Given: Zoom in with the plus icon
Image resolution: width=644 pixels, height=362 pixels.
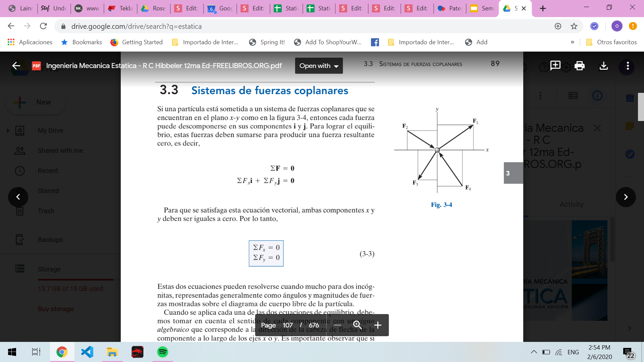Looking at the screenshot, I should click(378, 325).
